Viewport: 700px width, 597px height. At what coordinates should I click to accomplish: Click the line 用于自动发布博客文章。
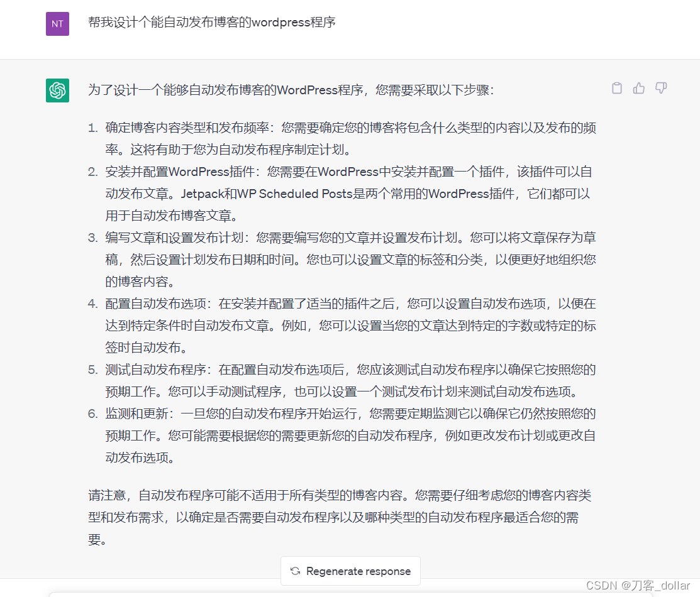pos(172,216)
